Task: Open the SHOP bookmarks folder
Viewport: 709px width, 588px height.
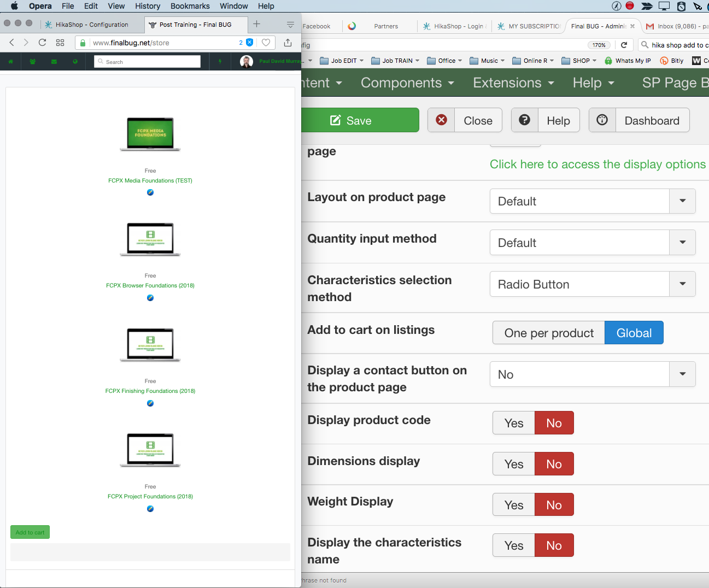Action: (579, 61)
